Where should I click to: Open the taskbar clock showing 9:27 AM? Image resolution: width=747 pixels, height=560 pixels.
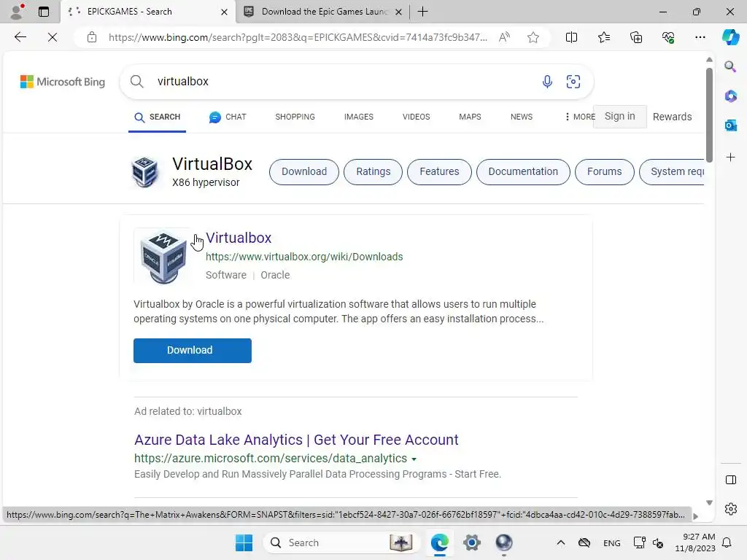point(694,542)
